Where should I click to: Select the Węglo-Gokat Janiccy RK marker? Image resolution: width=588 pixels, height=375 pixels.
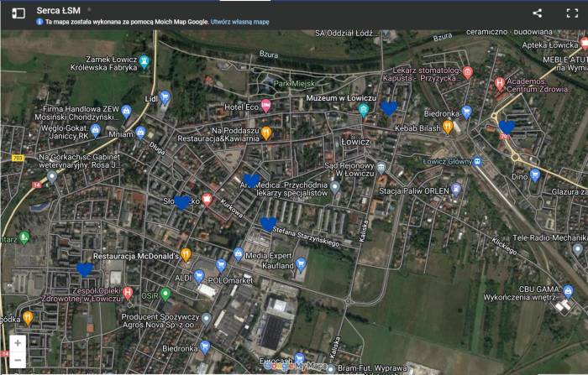pyautogui.click(x=96, y=131)
